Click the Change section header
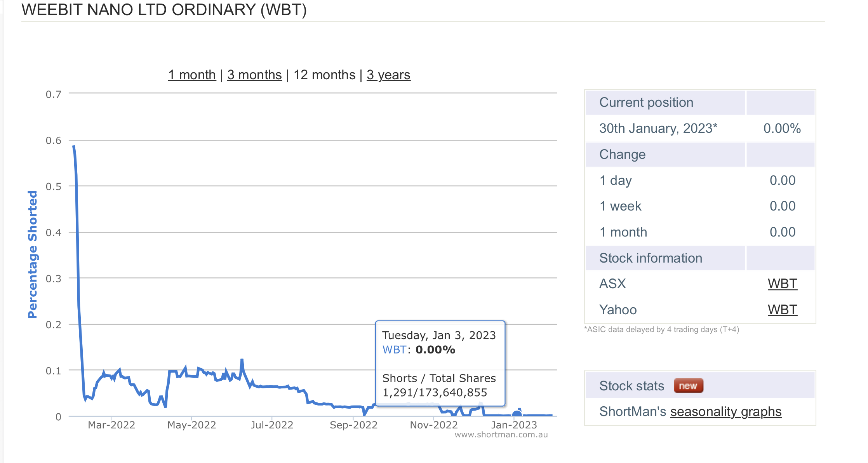The height and width of the screenshot is (463, 868). tap(622, 155)
